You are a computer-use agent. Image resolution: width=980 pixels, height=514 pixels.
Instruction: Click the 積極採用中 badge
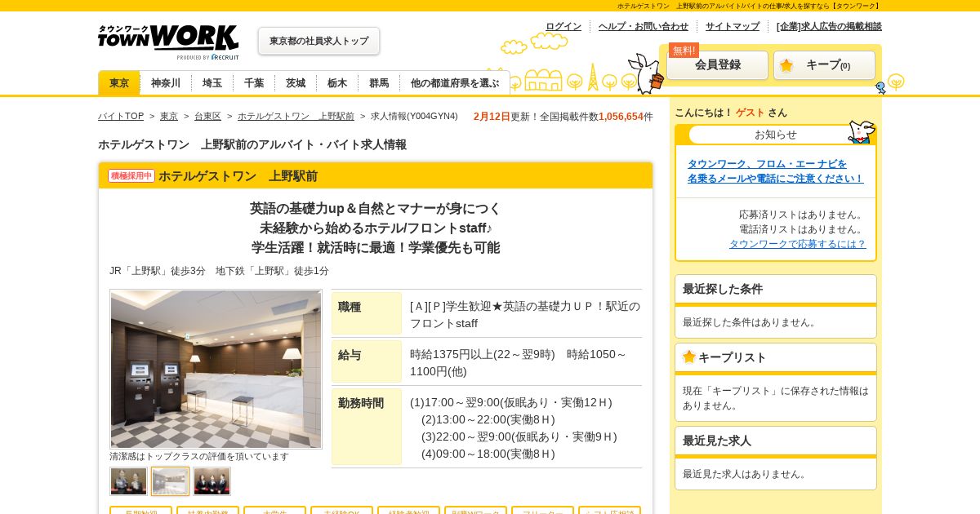click(131, 175)
